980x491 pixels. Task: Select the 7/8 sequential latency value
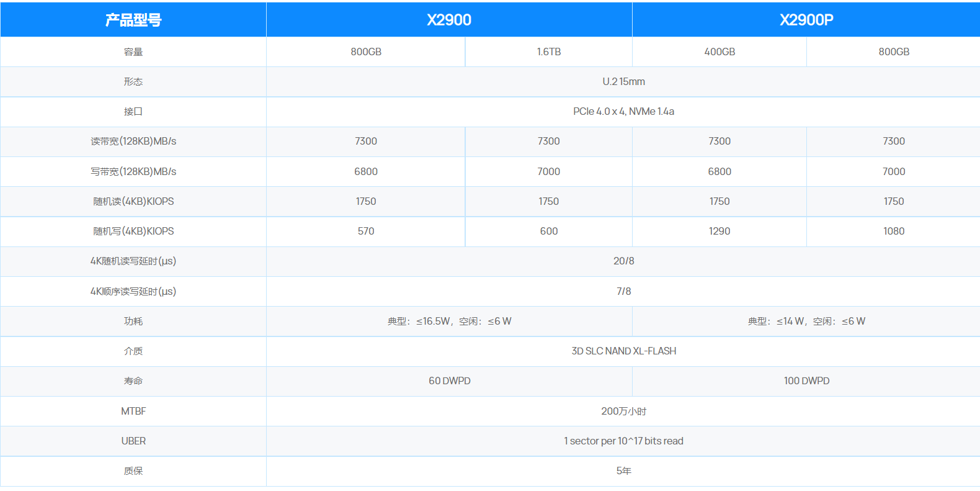pos(623,292)
